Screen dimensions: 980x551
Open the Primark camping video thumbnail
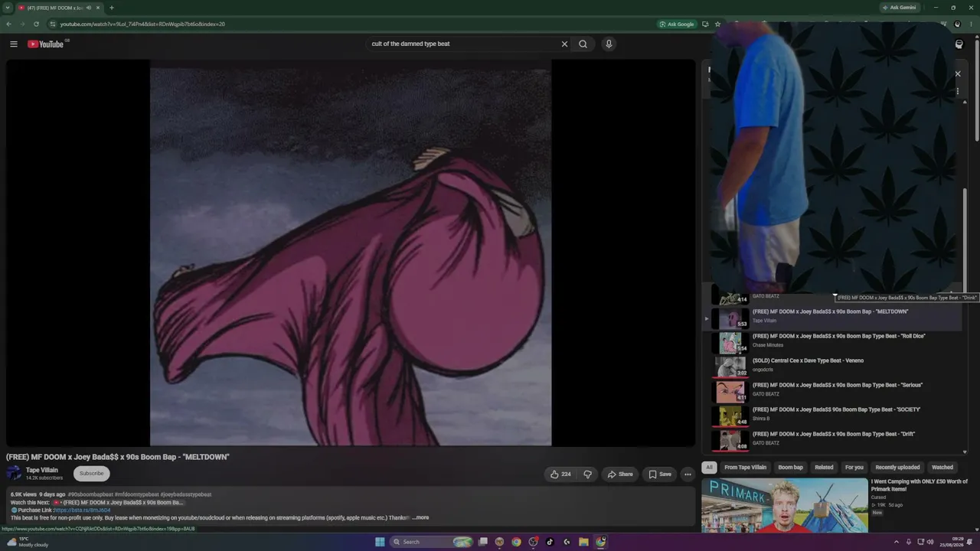tap(785, 505)
